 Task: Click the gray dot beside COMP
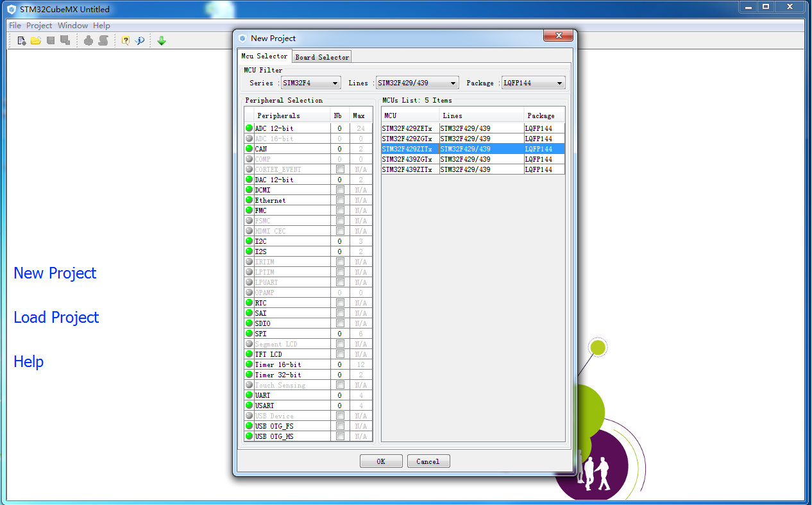[x=249, y=159]
